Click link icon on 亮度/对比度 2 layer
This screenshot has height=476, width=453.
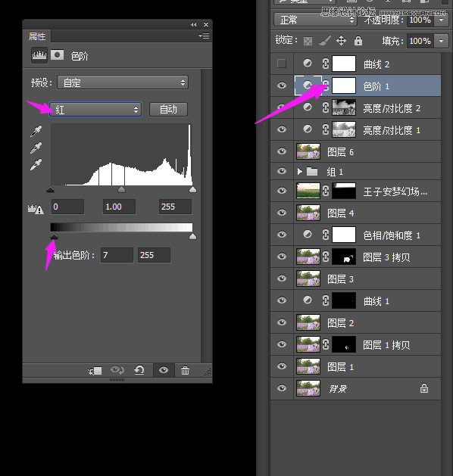coord(326,107)
